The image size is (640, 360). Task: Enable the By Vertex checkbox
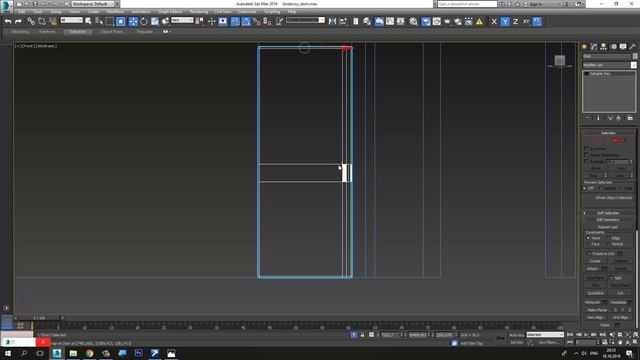pos(587,149)
